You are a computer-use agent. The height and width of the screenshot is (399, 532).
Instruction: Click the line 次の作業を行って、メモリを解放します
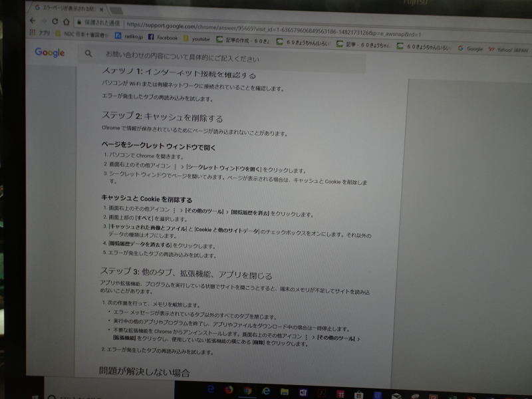click(x=154, y=304)
